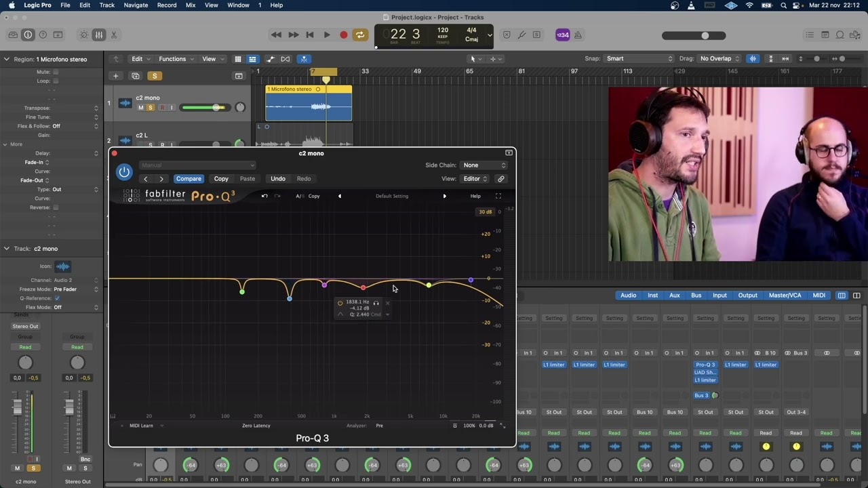Open the media Browsers icon
Screen dimensions: 868x488
[x=854, y=35]
